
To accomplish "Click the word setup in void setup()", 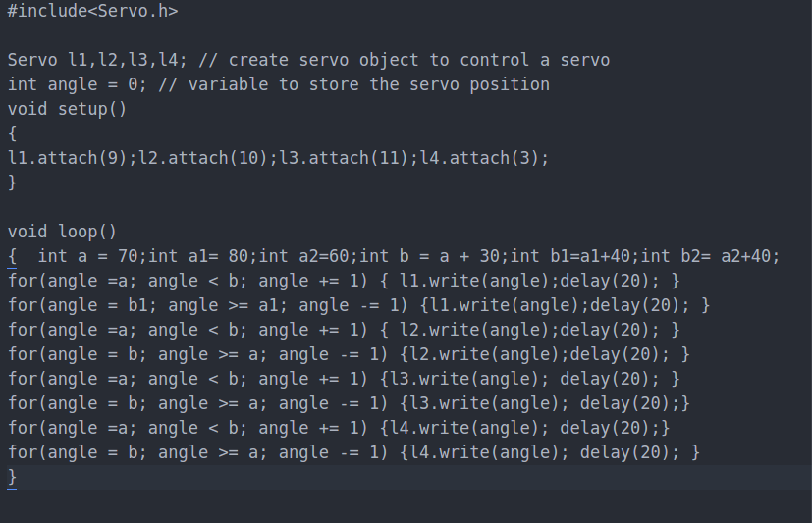I will click(x=82, y=109).
